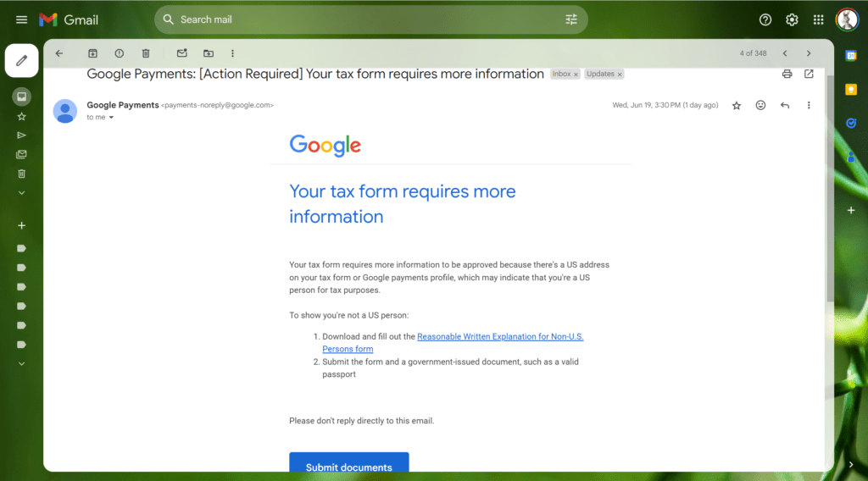868x481 pixels.
Task: Open the Google account avatar
Action: [x=847, y=20]
